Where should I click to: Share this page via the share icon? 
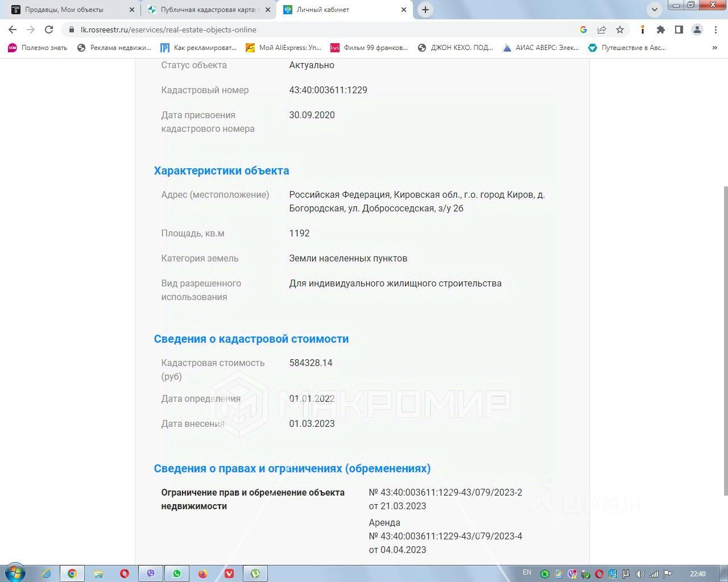pos(602,30)
